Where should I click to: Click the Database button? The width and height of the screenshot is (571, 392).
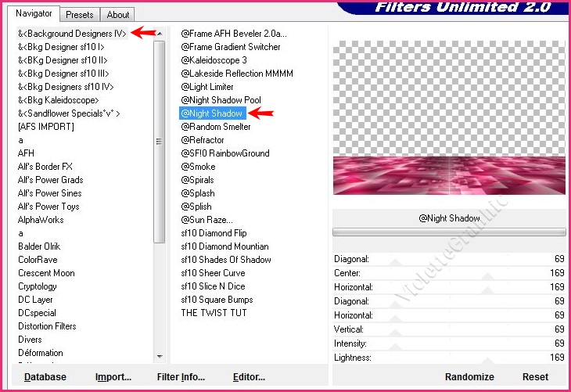(45, 376)
